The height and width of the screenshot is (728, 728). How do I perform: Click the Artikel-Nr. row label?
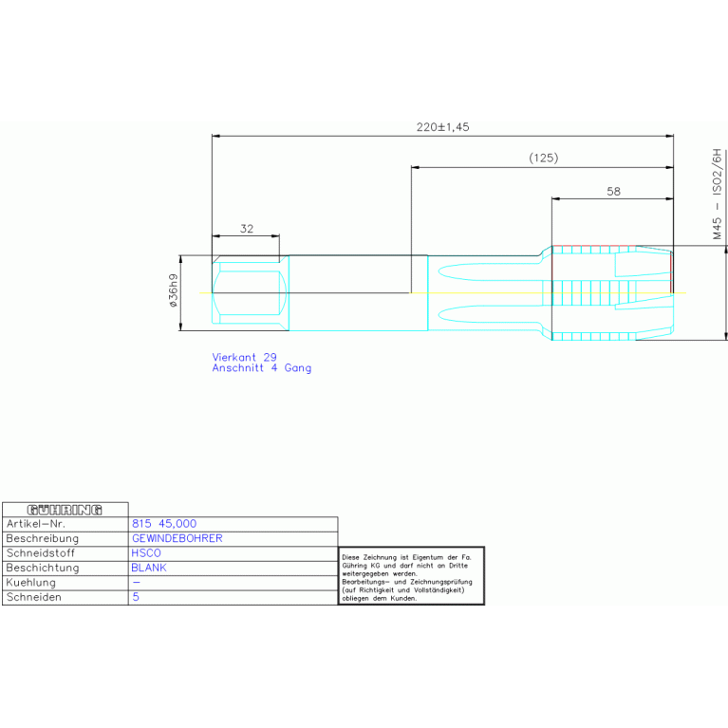pos(36,524)
